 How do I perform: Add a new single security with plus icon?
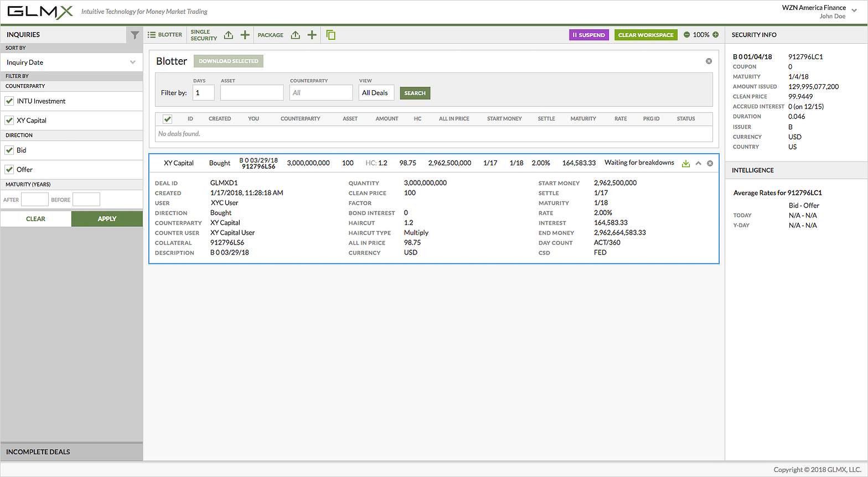click(x=245, y=35)
